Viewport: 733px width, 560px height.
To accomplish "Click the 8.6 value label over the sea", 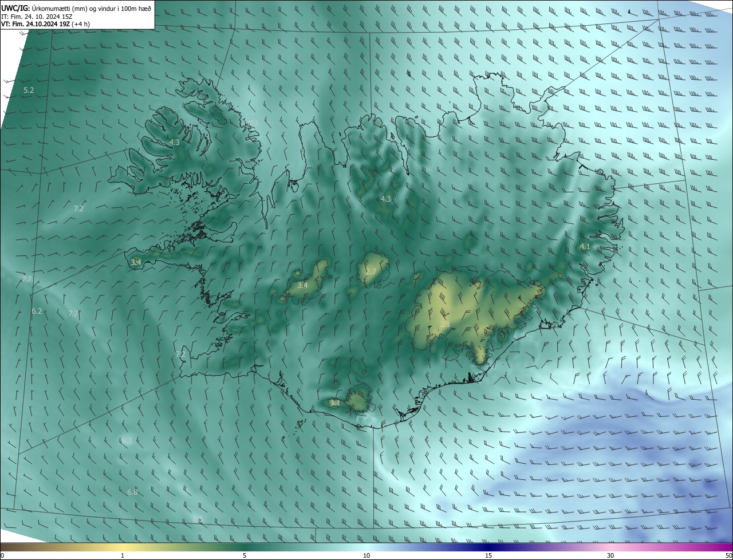I will 198,519.
